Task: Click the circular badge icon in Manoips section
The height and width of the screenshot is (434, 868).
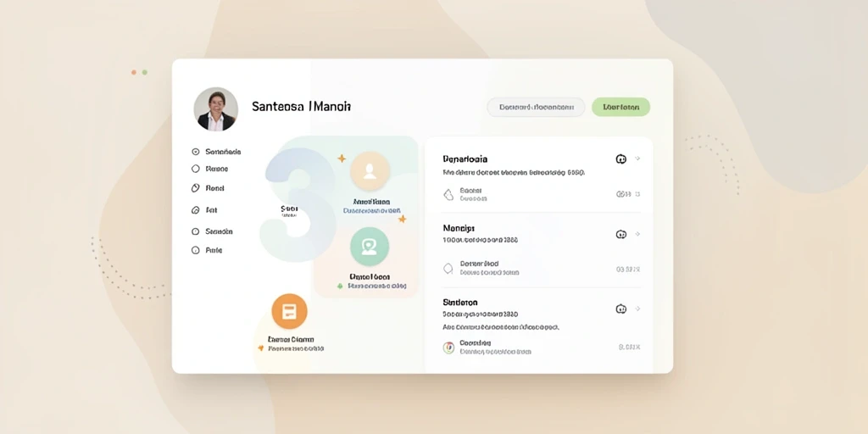Action: coord(621,234)
